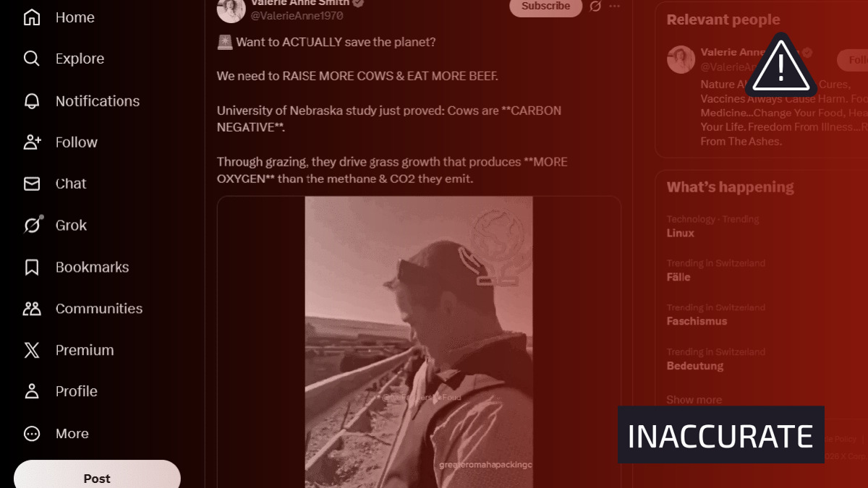Open the post's three-dot options menu
The image size is (868, 488).
(x=615, y=7)
